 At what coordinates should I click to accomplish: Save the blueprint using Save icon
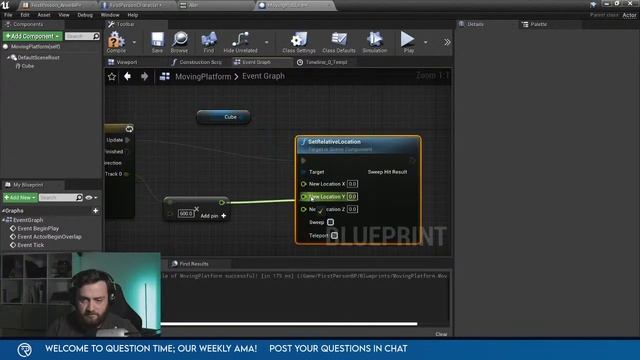157,42
